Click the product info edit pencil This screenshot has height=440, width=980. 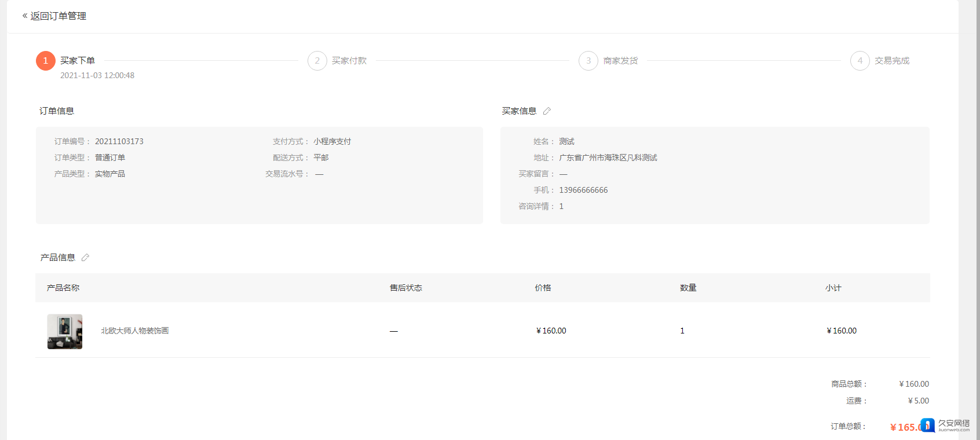pos(85,258)
